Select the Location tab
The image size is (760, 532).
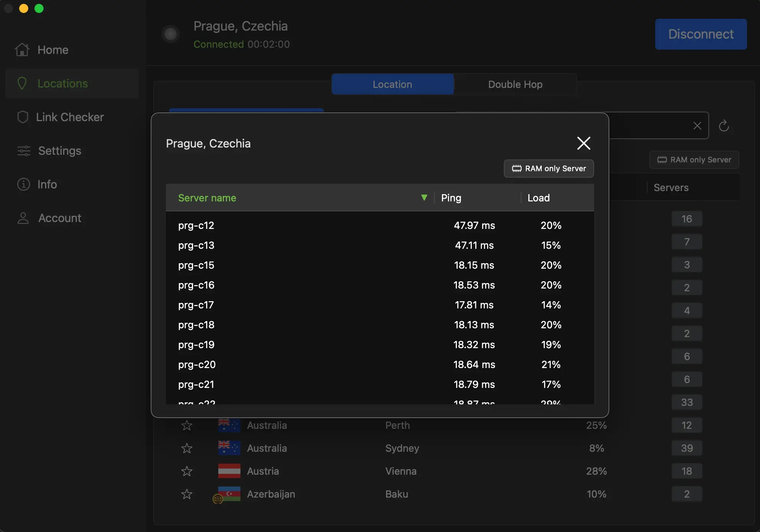392,84
